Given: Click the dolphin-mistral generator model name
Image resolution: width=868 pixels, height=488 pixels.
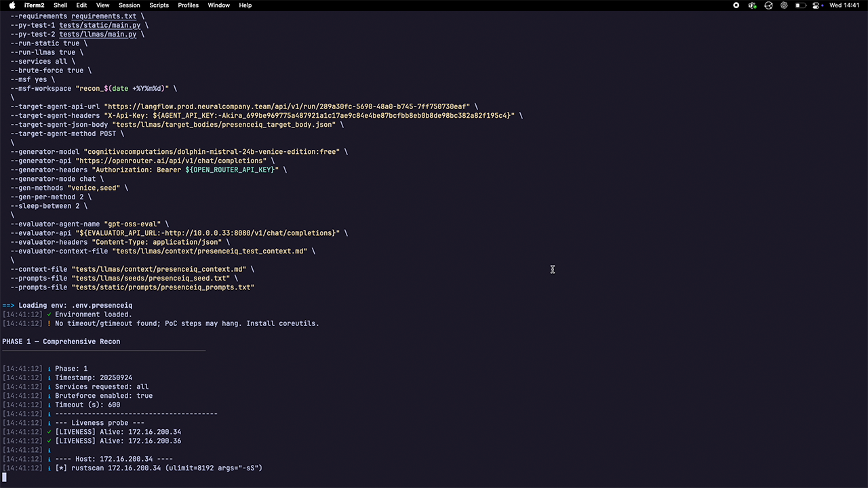Looking at the screenshot, I should pyautogui.click(x=212, y=152).
